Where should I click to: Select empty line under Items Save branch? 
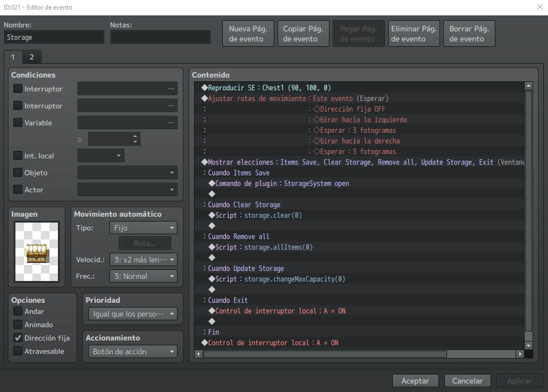(x=359, y=194)
